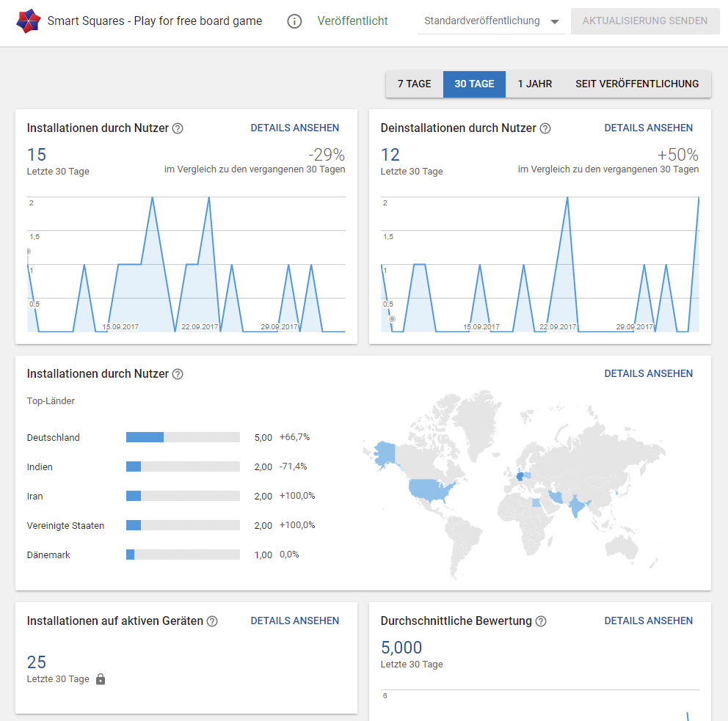Click the lock icon beside Letzte 30 Tage
The width and height of the screenshot is (728, 721).
[101, 679]
